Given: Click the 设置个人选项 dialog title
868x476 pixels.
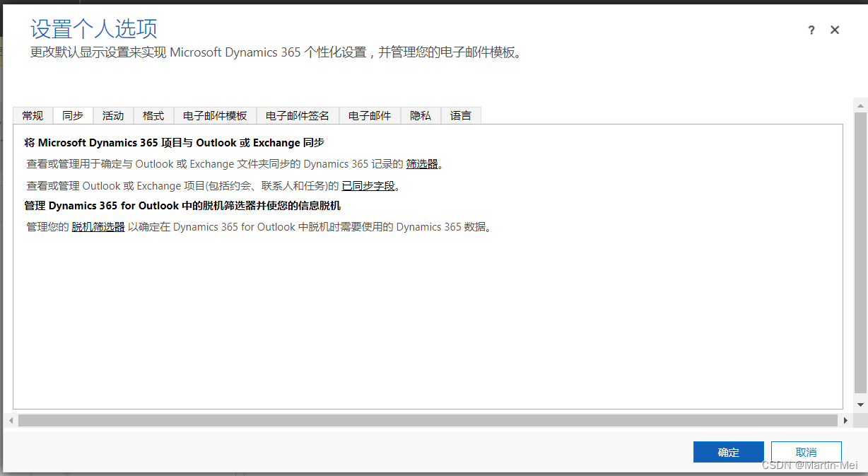Looking at the screenshot, I should point(94,29).
